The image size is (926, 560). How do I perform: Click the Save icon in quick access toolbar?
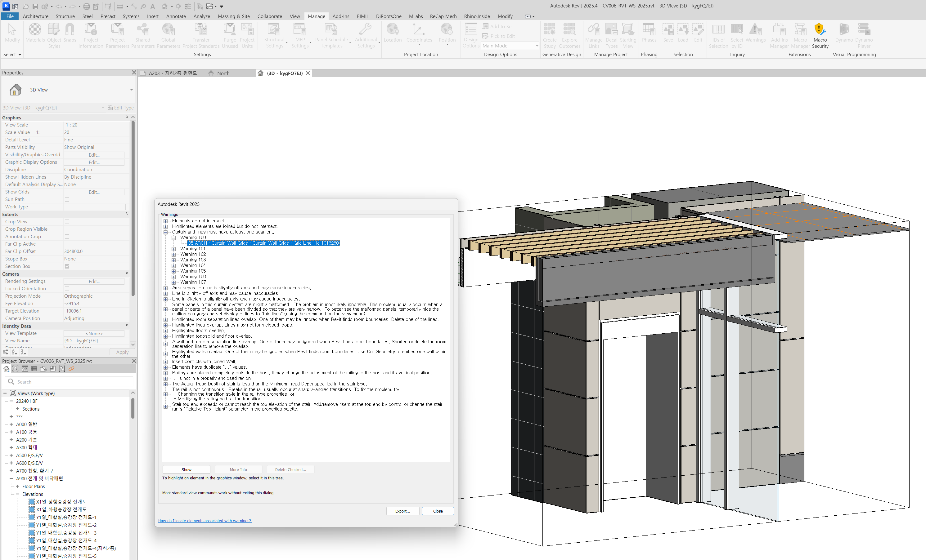(35, 7)
